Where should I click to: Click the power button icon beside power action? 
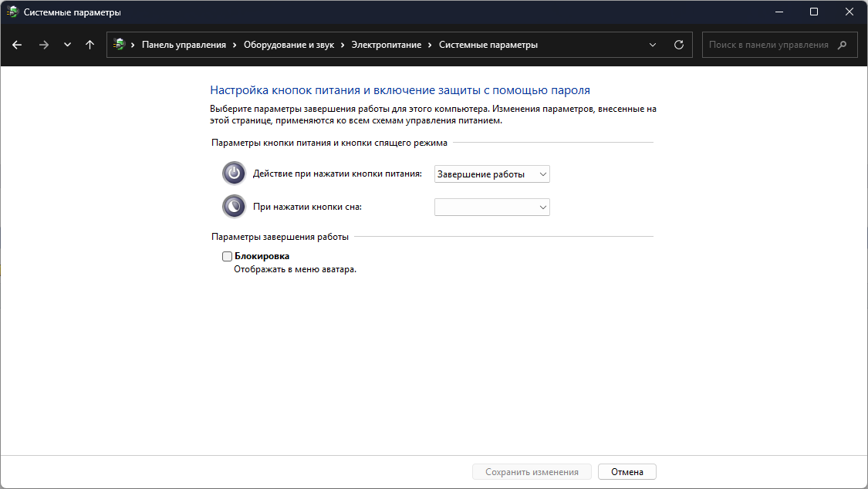pos(234,173)
